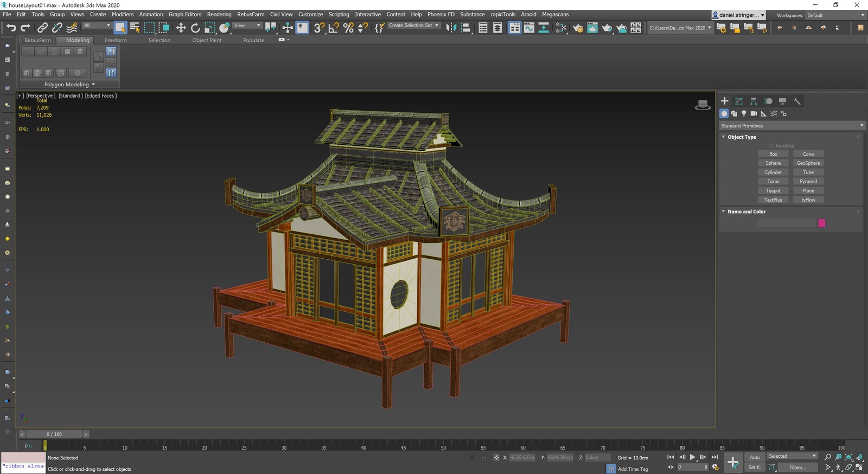Open the reference coordinate View dropdown
This screenshot has height=474, width=868.
[247, 25]
